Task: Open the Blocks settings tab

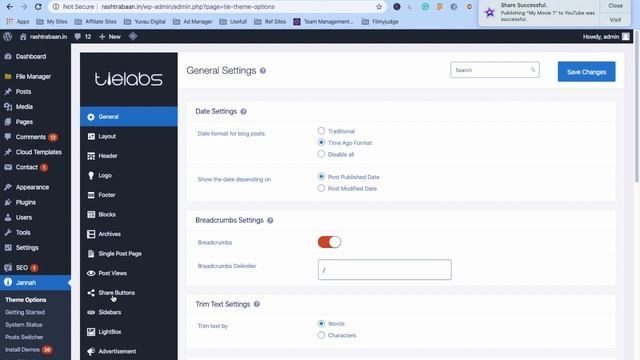Action: (129, 215)
